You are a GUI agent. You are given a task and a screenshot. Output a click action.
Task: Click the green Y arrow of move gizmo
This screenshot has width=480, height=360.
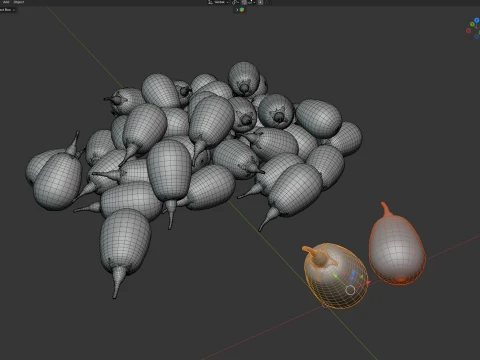[336, 276]
